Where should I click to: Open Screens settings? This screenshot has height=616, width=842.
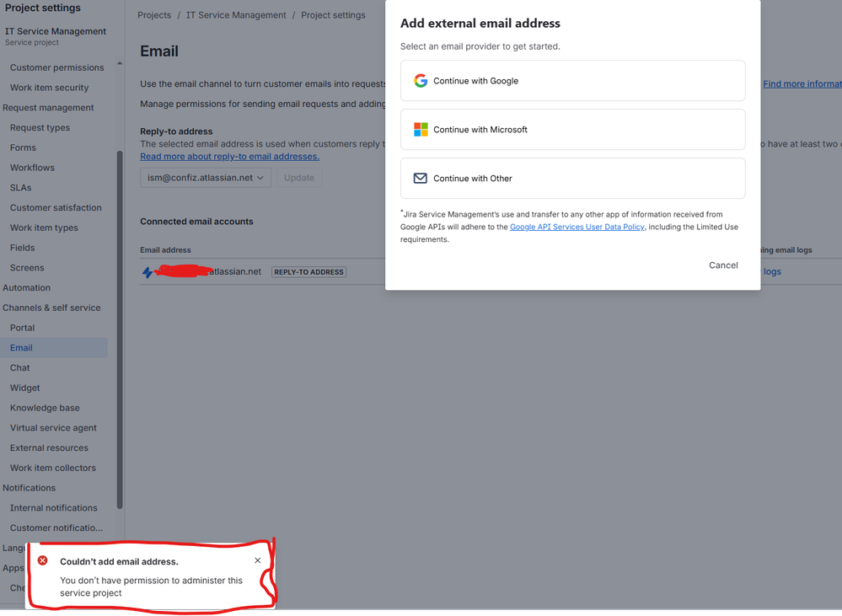[27, 268]
